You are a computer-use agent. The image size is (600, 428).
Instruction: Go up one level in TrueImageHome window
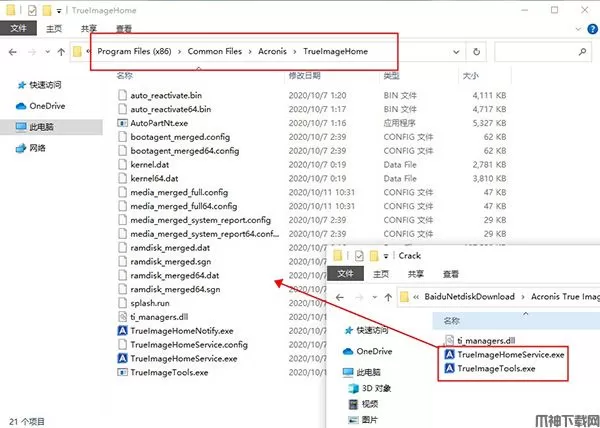pyautogui.click(x=61, y=52)
